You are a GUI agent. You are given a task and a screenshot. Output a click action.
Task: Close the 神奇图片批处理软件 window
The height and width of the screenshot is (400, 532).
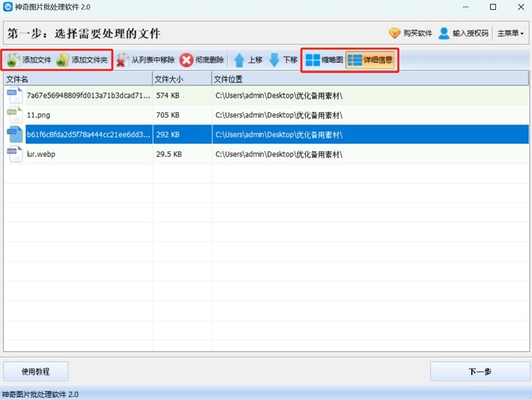click(x=521, y=7)
